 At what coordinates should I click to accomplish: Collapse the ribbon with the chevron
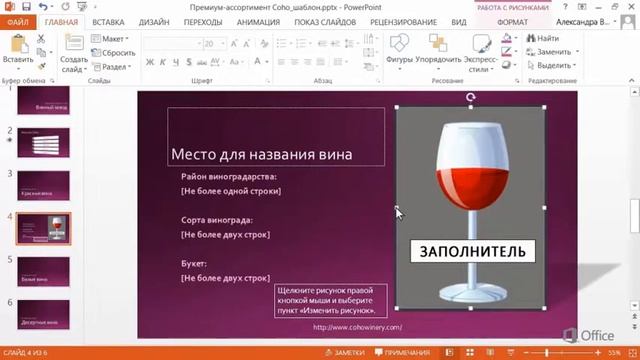pyautogui.click(x=632, y=80)
